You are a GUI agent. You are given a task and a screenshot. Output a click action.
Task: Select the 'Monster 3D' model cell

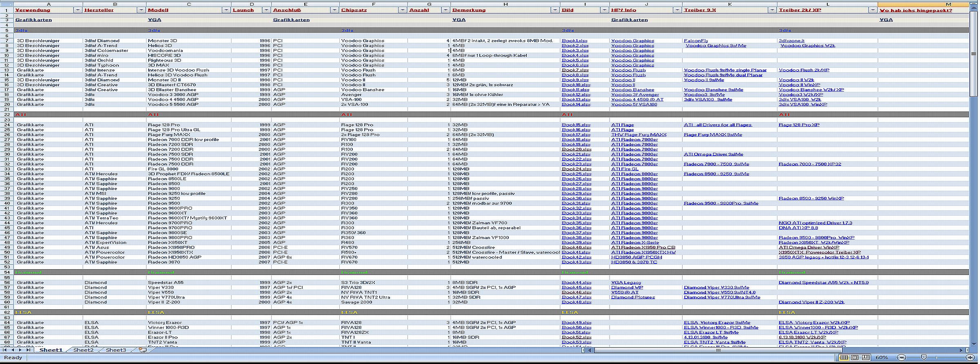[x=189, y=41]
